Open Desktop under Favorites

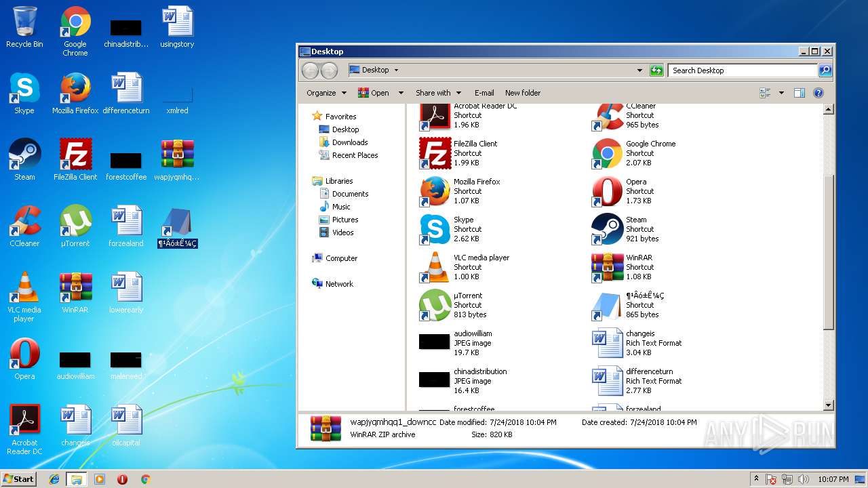(345, 129)
